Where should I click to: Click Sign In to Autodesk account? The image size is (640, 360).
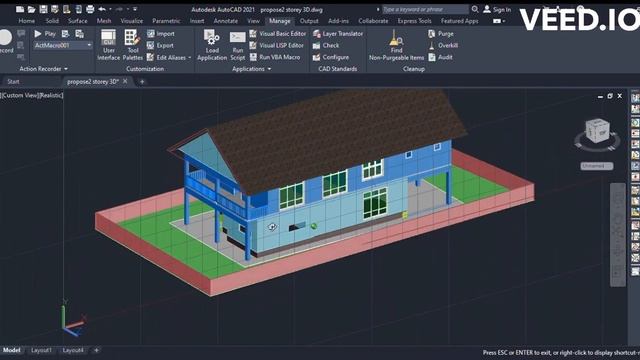click(497, 9)
